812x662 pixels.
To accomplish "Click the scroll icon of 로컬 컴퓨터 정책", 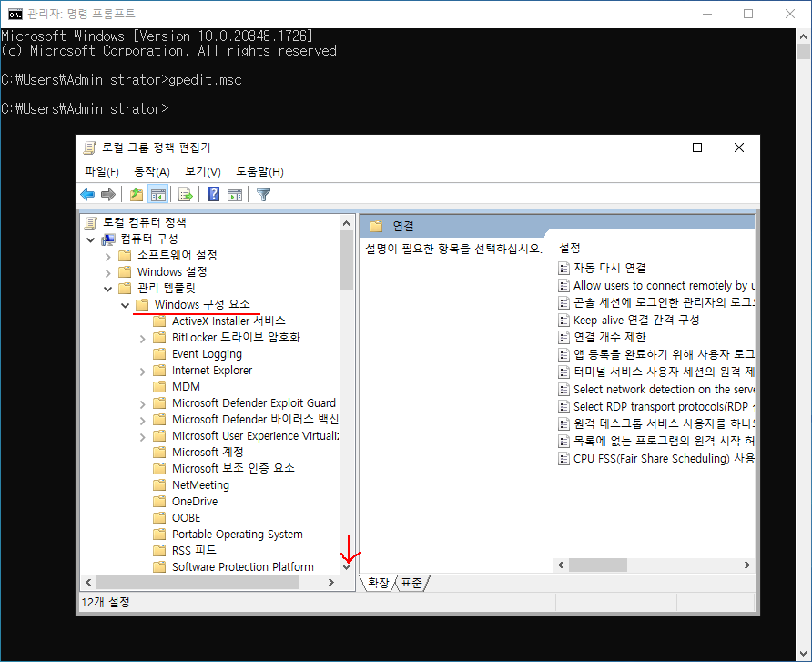I will [x=91, y=223].
